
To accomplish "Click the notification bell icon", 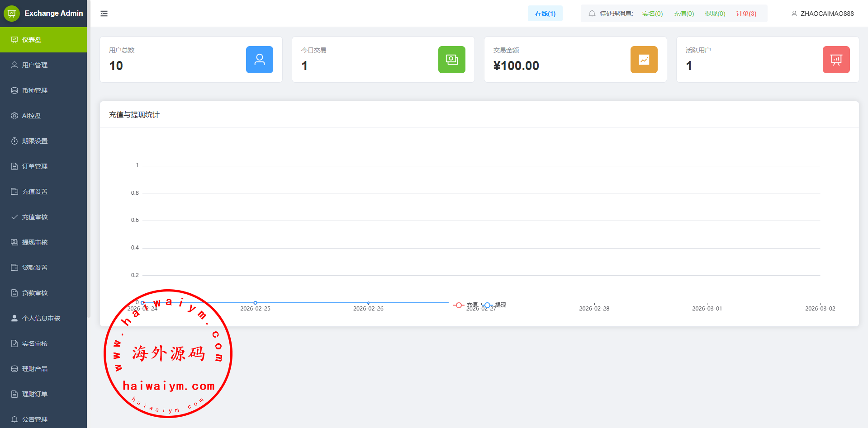I will pyautogui.click(x=592, y=14).
